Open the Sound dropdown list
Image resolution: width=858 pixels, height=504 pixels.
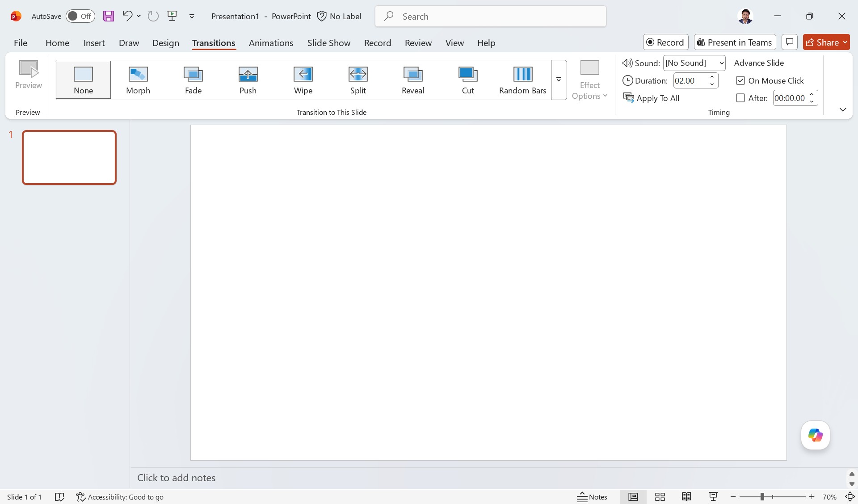pyautogui.click(x=721, y=63)
